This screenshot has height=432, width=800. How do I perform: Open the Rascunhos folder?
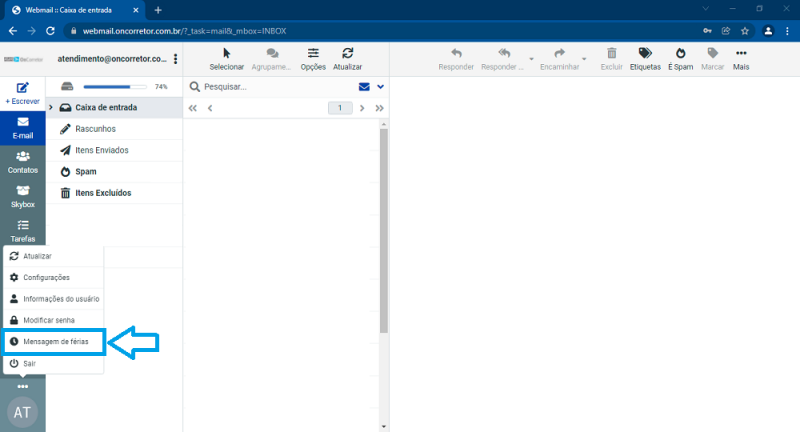pyautogui.click(x=114, y=129)
